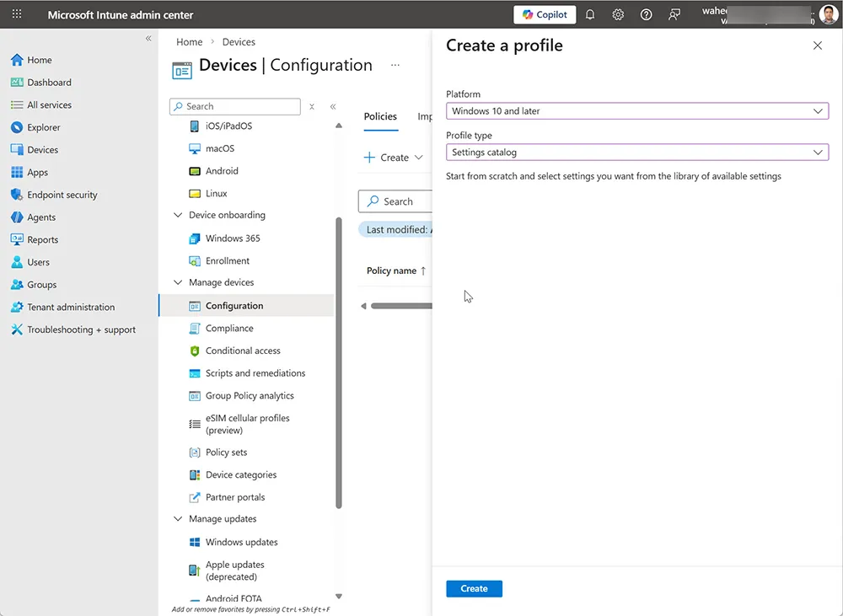The height and width of the screenshot is (616, 843).
Task: Open the Devices breadcrumb menu item
Action: tap(239, 41)
